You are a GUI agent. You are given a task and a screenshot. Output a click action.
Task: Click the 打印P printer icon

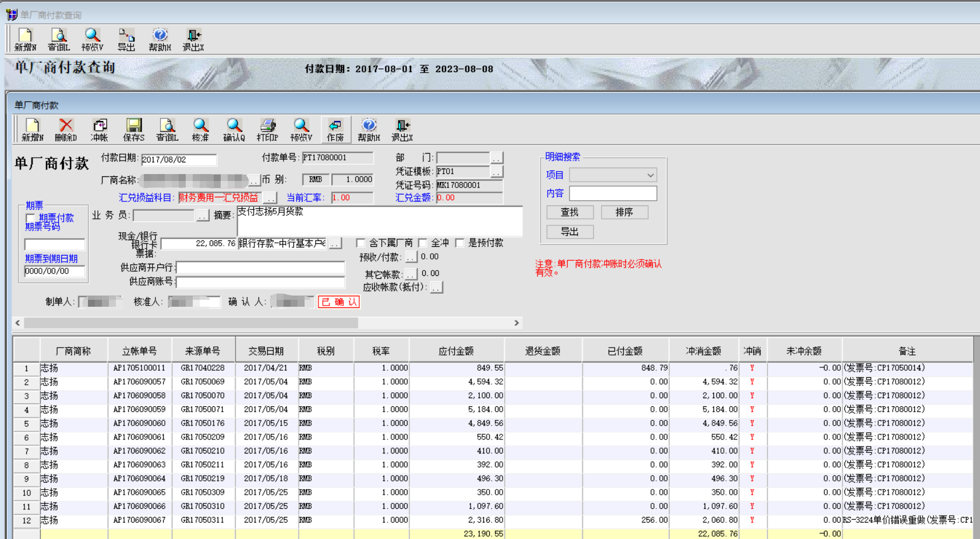(x=268, y=130)
